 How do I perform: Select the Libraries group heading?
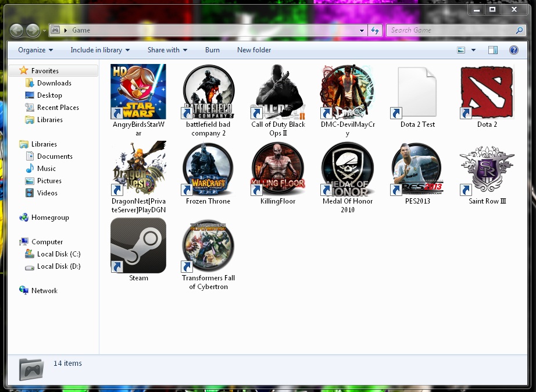point(44,144)
